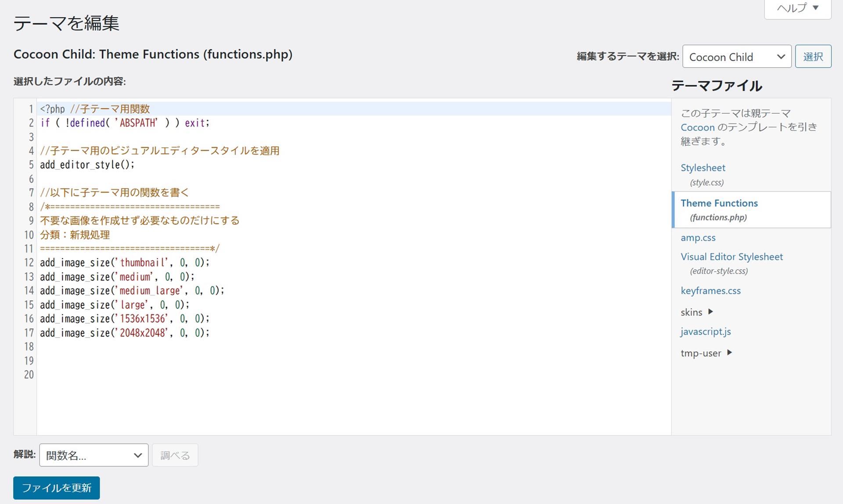Image resolution: width=843 pixels, height=504 pixels.
Task: Open the ヘルプ help tab
Action: pos(797,8)
